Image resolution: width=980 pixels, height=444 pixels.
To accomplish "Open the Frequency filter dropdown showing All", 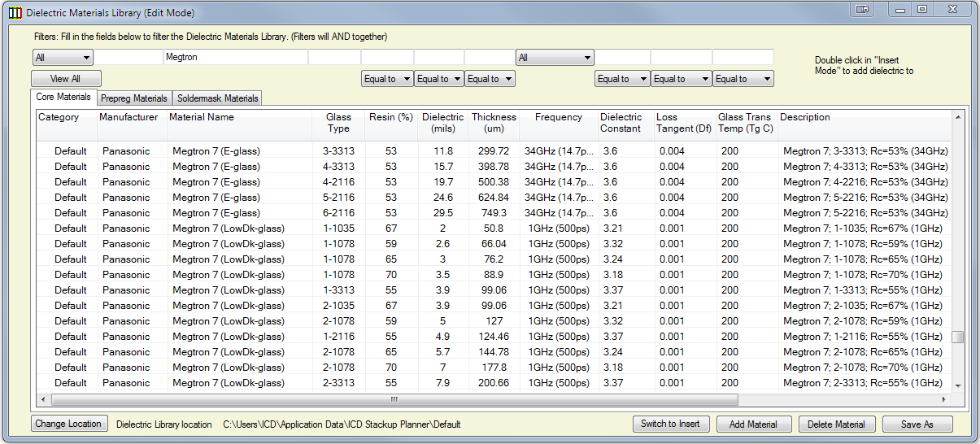I will pyautogui.click(x=554, y=58).
